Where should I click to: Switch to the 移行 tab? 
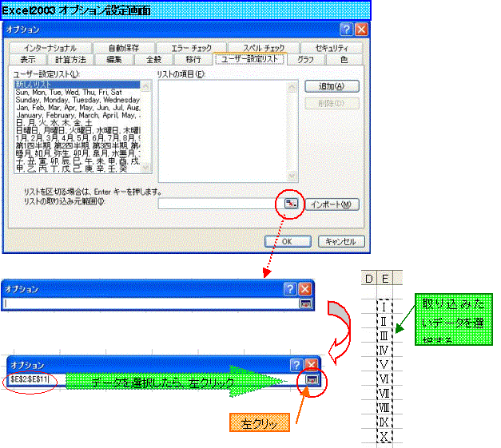click(x=193, y=59)
